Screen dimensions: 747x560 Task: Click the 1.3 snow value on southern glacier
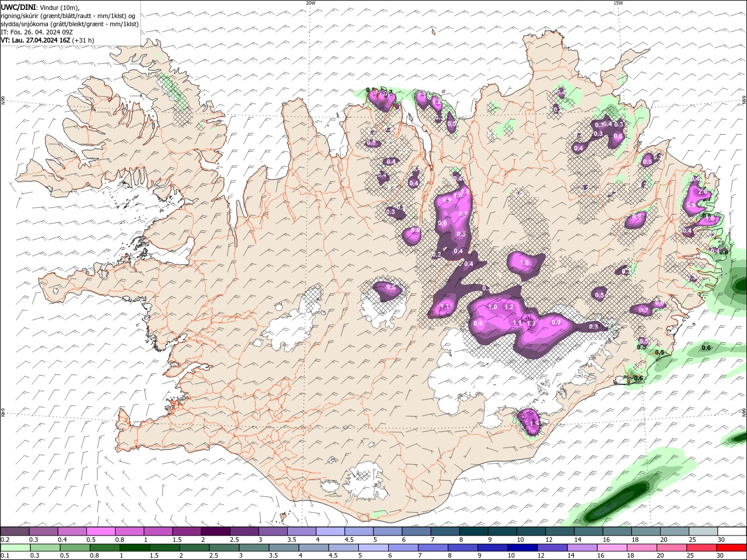click(533, 423)
